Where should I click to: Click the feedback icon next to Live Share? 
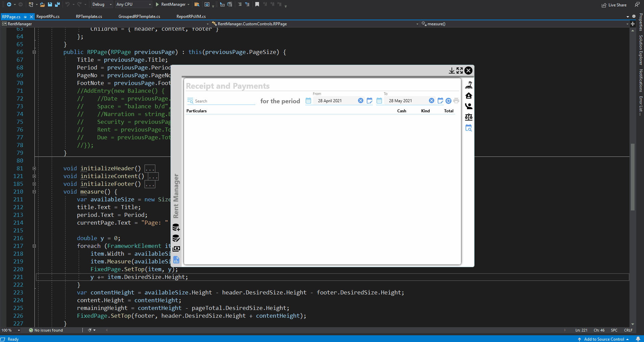[637, 5]
